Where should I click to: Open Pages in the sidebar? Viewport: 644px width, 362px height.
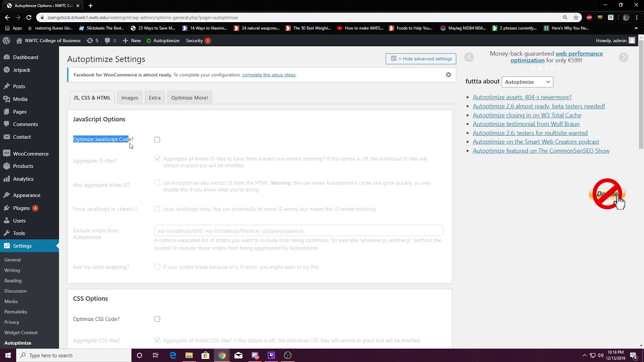(x=20, y=112)
